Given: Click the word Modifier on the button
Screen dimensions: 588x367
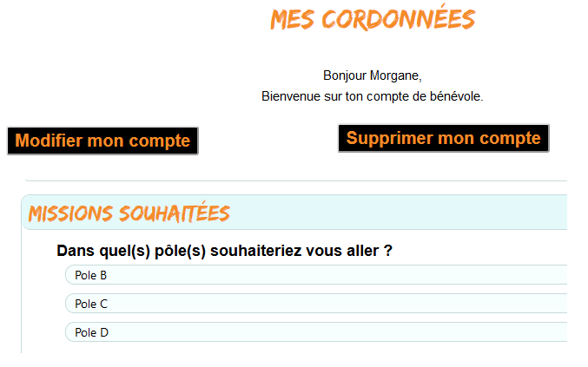Looking at the screenshot, I should coord(50,141).
